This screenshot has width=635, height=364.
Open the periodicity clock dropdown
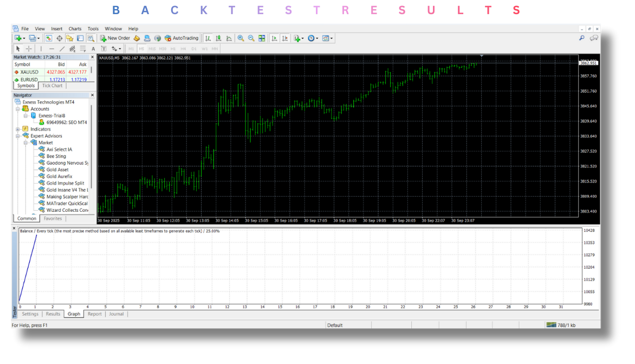(313, 38)
